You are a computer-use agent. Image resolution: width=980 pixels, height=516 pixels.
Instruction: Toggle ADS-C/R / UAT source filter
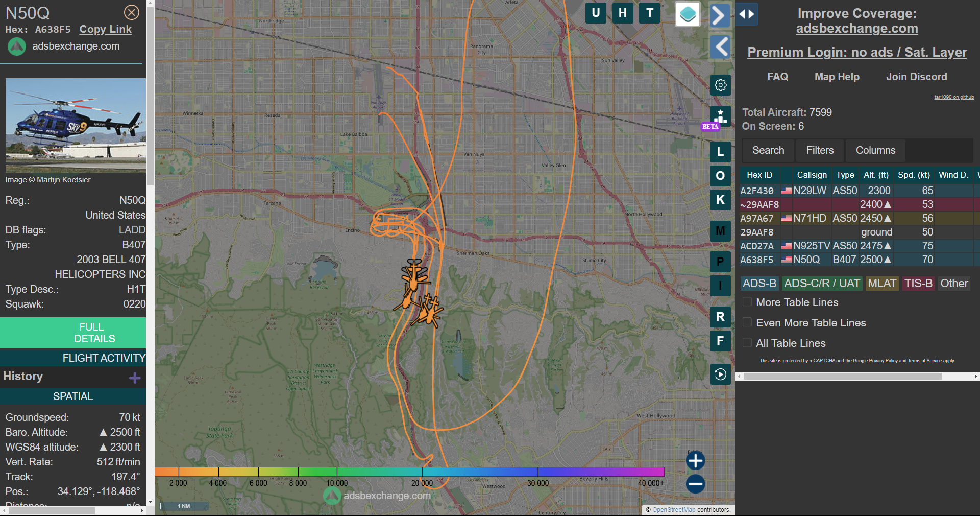[822, 284]
